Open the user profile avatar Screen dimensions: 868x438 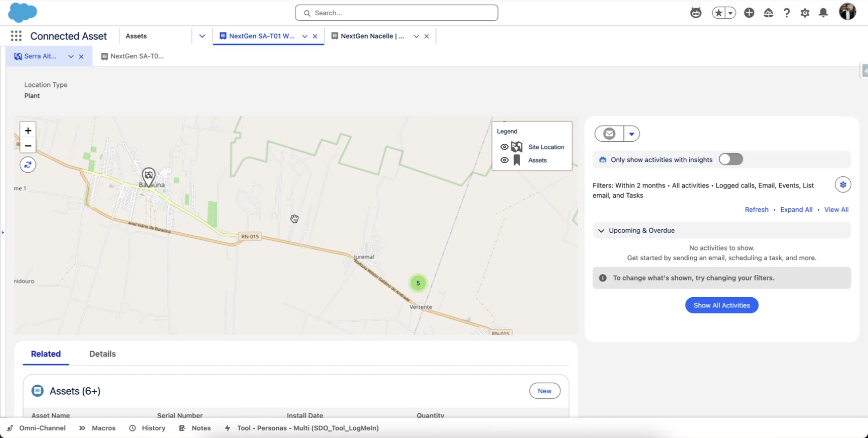point(848,12)
